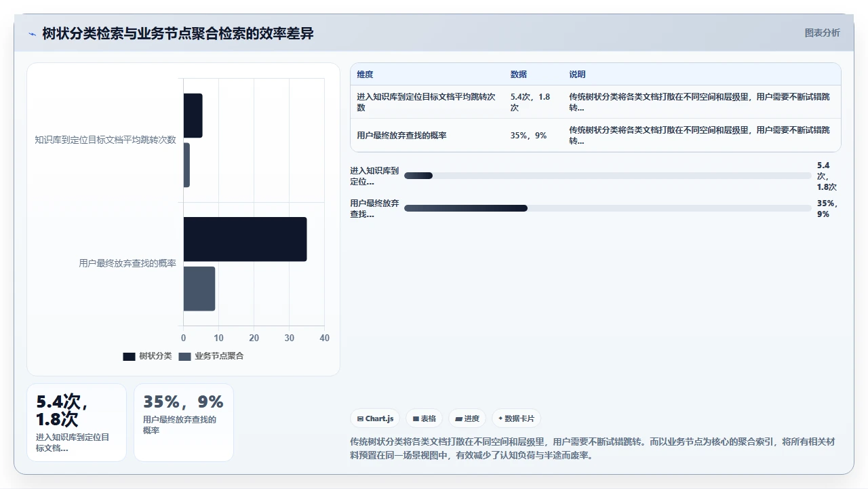The image size is (868, 489).
Task: Click the 树状分类 bar for 平均跳转次数
Action: coord(193,115)
